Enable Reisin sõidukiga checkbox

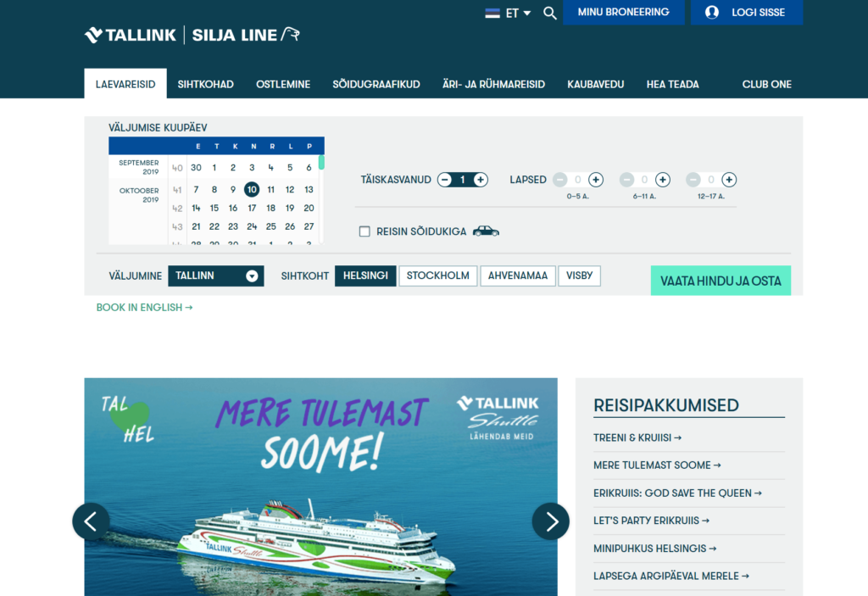[x=364, y=231]
